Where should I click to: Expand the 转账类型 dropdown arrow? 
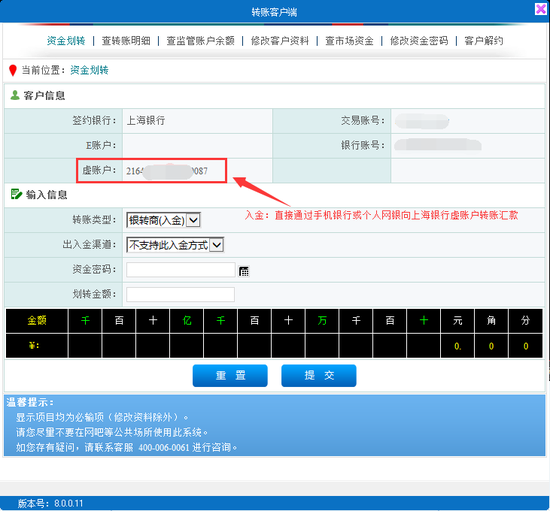click(193, 220)
